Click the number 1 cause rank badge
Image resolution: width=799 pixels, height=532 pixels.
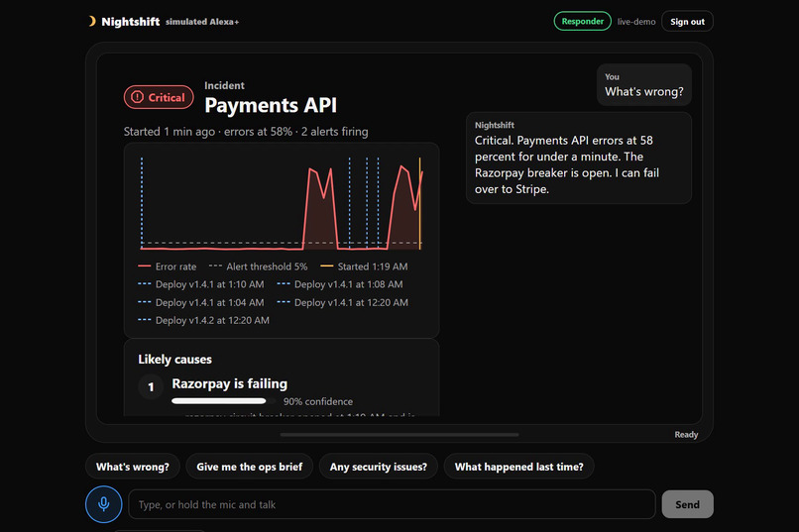tap(151, 387)
